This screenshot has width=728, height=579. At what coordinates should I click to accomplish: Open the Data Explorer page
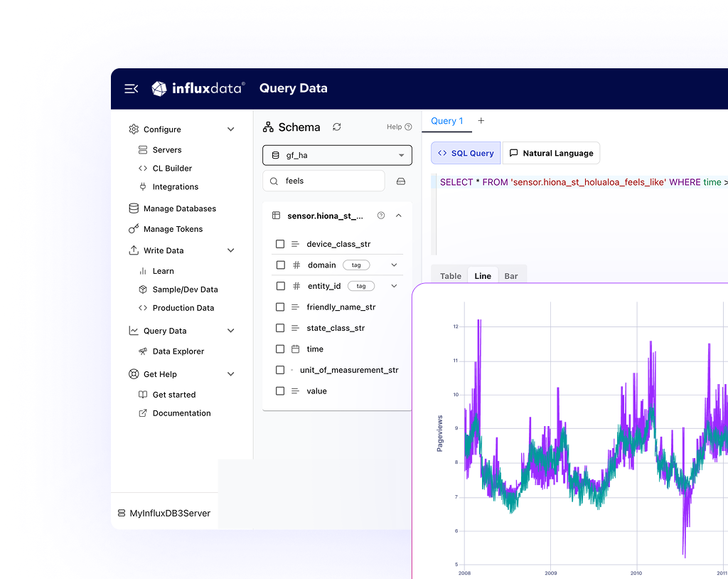point(178,351)
